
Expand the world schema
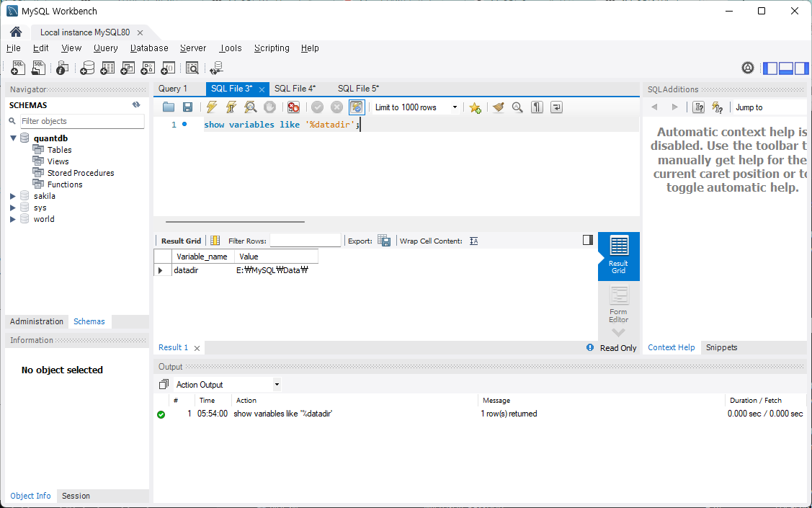pyautogui.click(x=13, y=219)
